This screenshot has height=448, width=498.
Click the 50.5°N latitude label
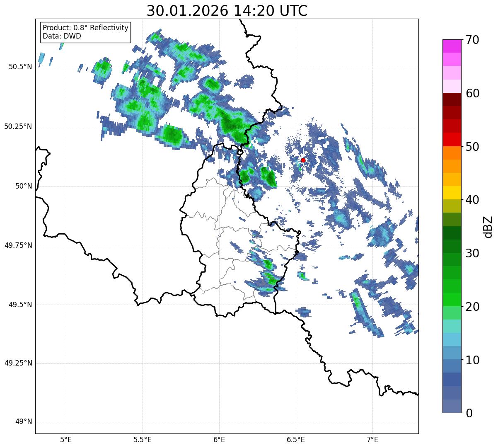click(20, 67)
